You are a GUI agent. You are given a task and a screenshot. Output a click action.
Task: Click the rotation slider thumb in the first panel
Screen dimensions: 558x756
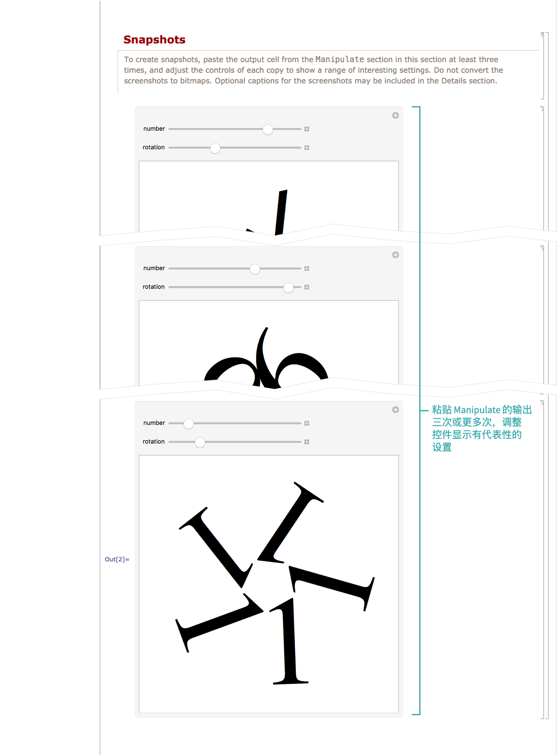(x=215, y=148)
